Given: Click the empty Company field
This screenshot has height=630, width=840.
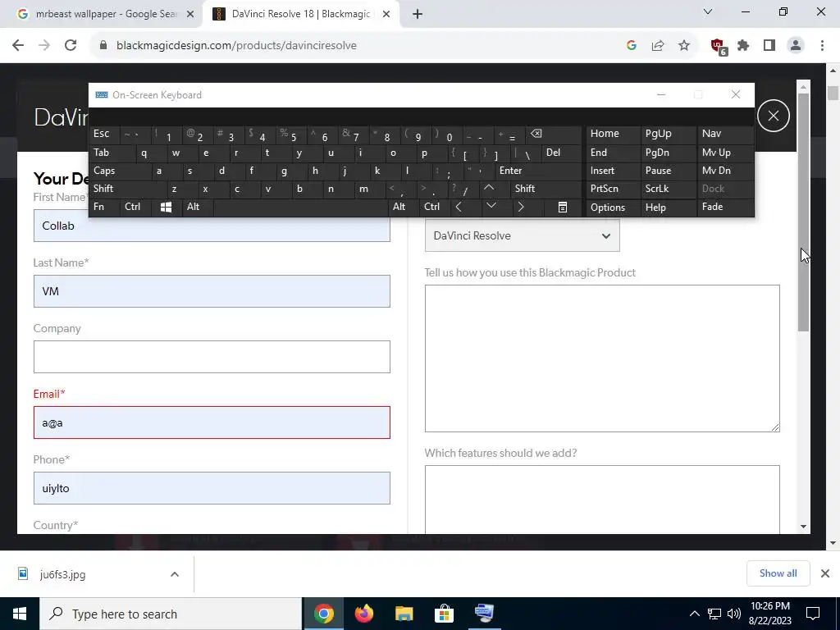Looking at the screenshot, I should pyautogui.click(x=212, y=357).
